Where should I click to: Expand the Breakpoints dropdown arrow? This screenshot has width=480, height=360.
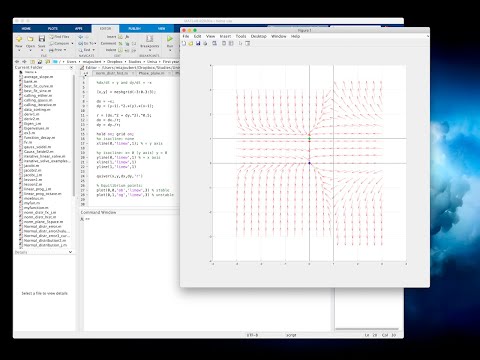point(150,51)
